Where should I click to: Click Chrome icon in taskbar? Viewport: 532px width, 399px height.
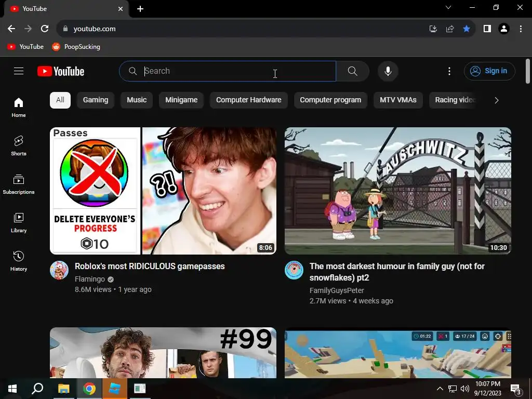[x=89, y=389]
